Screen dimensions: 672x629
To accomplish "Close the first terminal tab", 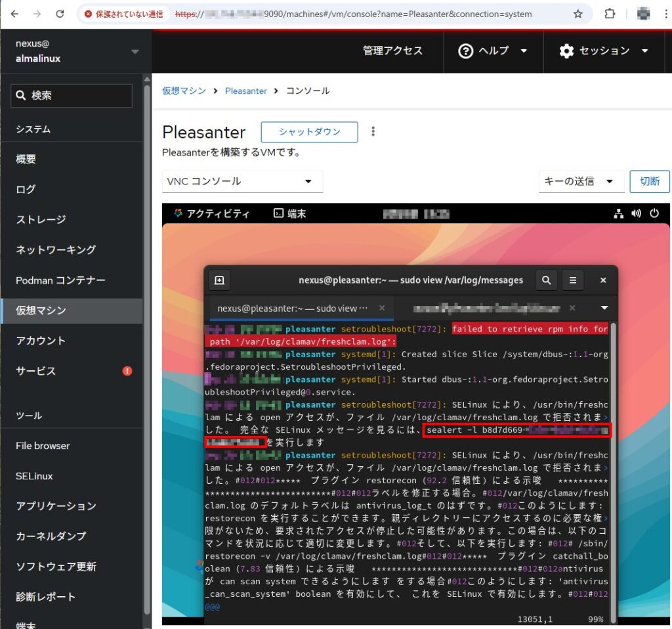I will tap(382, 308).
